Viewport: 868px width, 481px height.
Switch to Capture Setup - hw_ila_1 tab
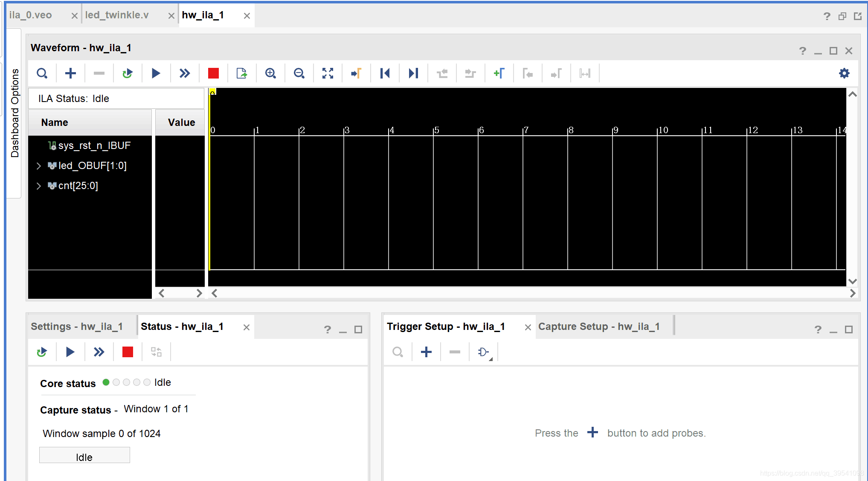coord(598,327)
